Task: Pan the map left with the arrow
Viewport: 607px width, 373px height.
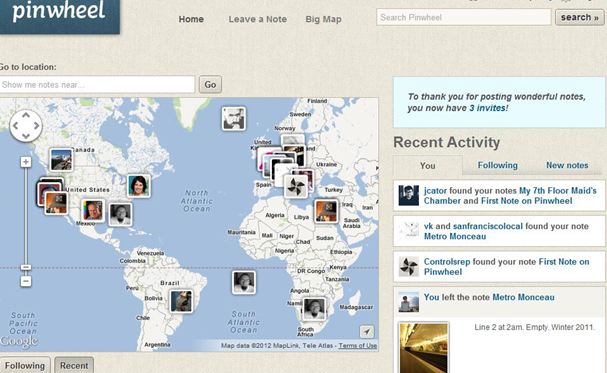Action: pyautogui.click(x=15, y=126)
